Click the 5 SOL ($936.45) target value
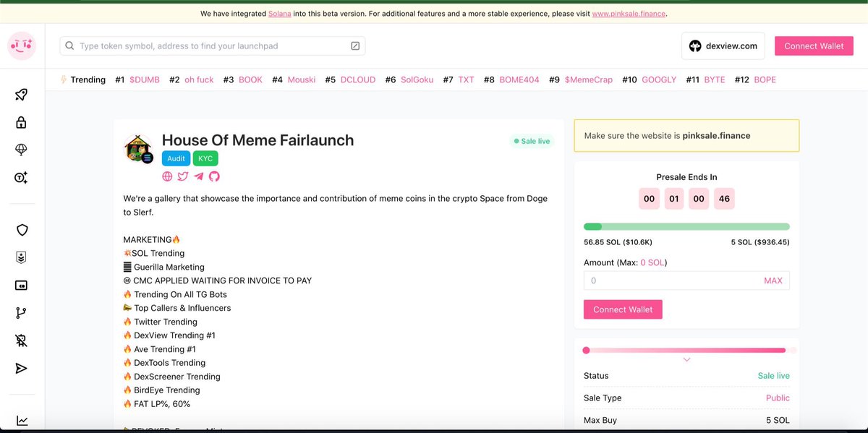The width and height of the screenshot is (868, 433). point(760,242)
